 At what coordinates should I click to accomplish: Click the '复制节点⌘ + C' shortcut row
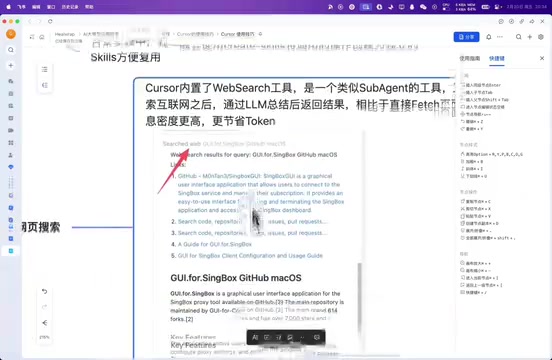476,201
